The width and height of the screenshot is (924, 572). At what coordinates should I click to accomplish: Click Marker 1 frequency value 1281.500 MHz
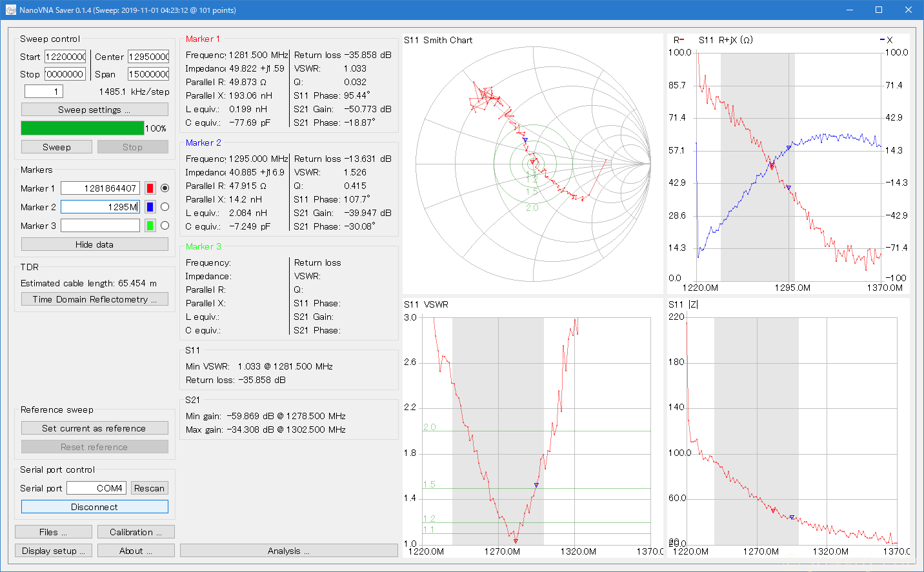coord(258,55)
